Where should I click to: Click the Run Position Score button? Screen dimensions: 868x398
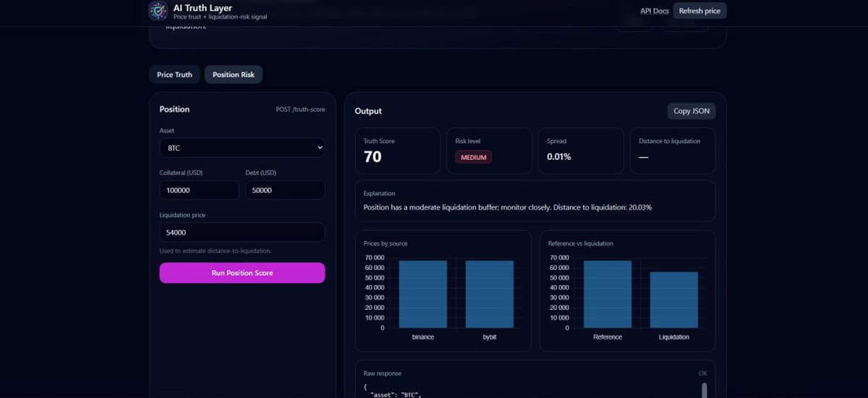(242, 273)
